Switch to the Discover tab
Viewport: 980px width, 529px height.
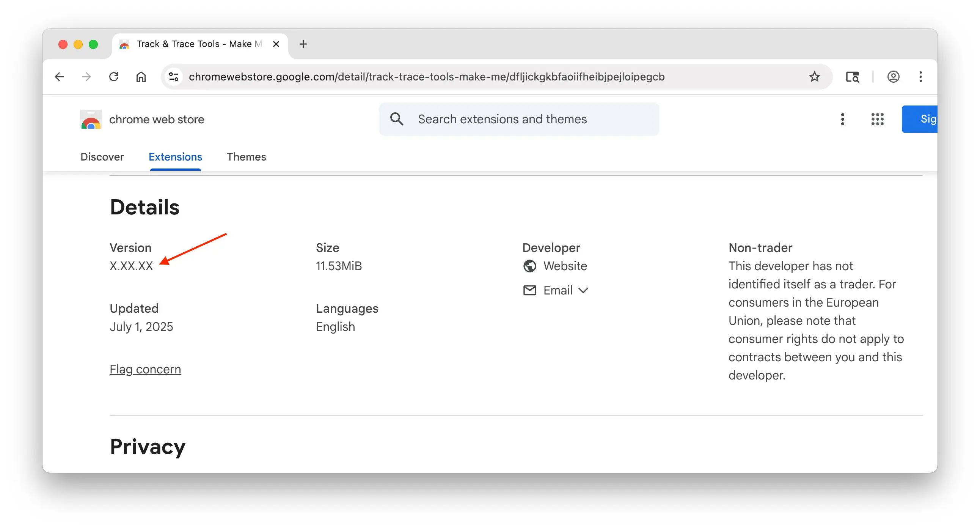coord(102,157)
